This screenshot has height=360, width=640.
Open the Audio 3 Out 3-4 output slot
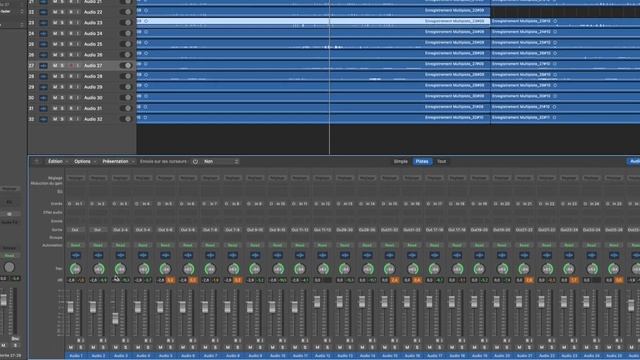click(x=120, y=230)
